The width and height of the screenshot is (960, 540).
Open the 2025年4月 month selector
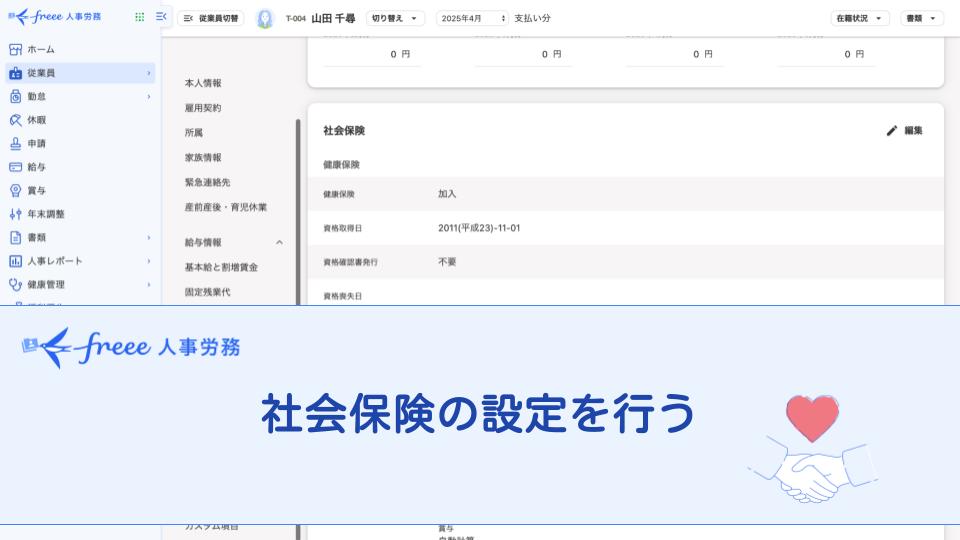[472, 18]
